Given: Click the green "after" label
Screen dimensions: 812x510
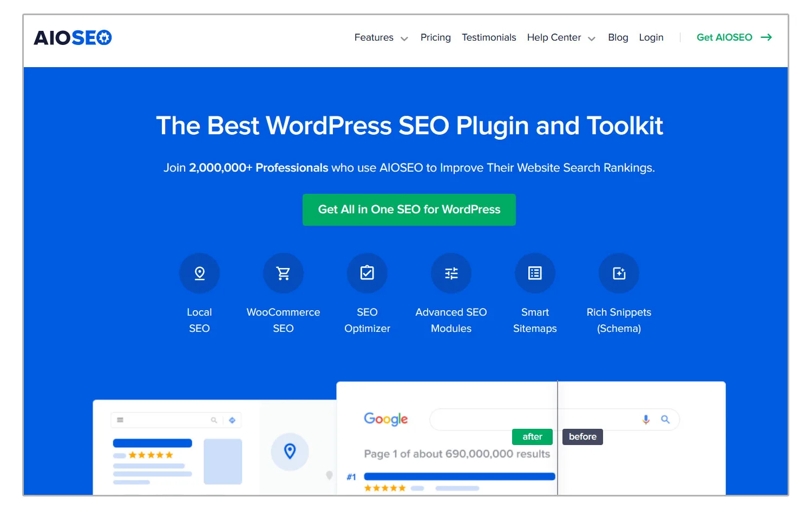Looking at the screenshot, I should coord(532,437).
